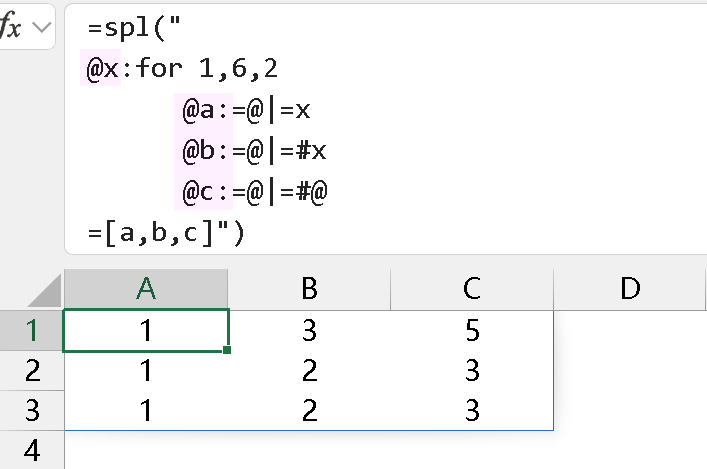
Task: Click the Select All corner triangle
Action: point(46,291)
